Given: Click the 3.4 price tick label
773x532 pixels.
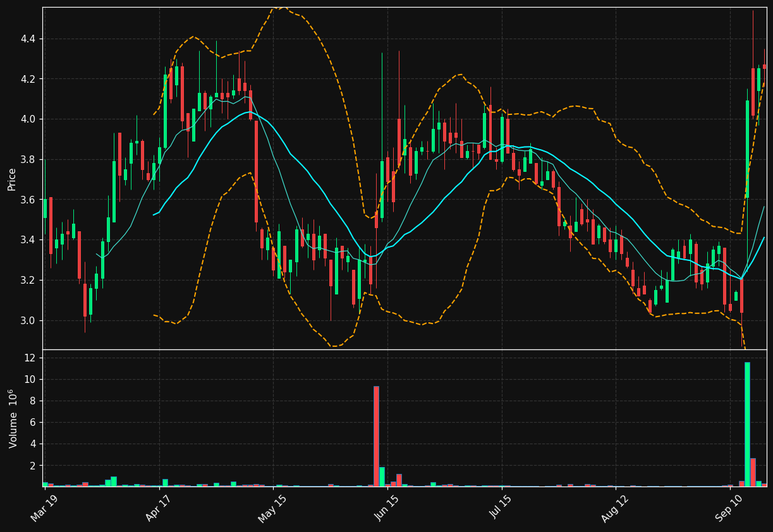Looking at the screenshot, I should tap(28, 240).
